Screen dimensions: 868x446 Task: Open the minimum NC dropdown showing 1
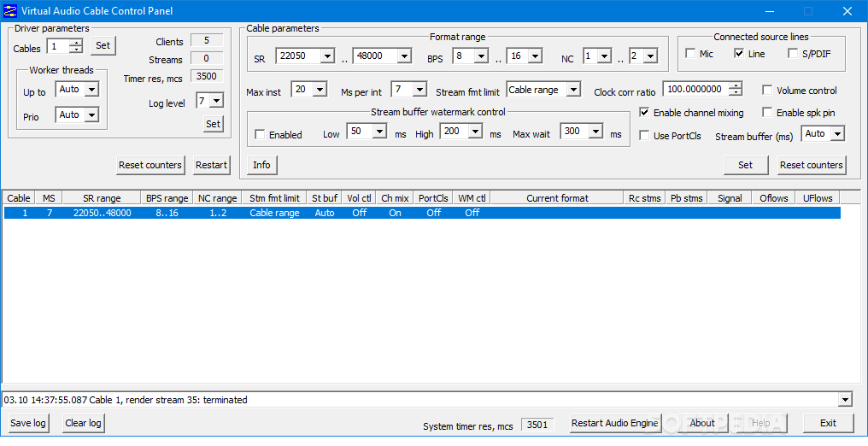click(604, 56)
